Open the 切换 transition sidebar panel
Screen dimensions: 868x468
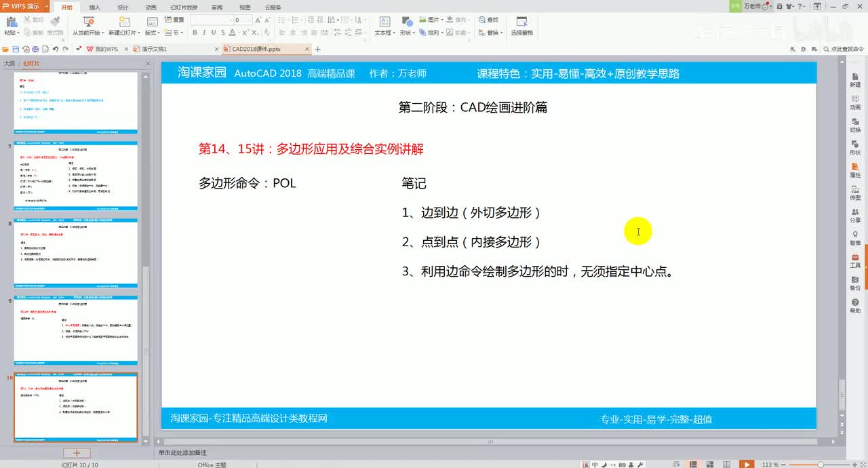click(x=855, y=125)
